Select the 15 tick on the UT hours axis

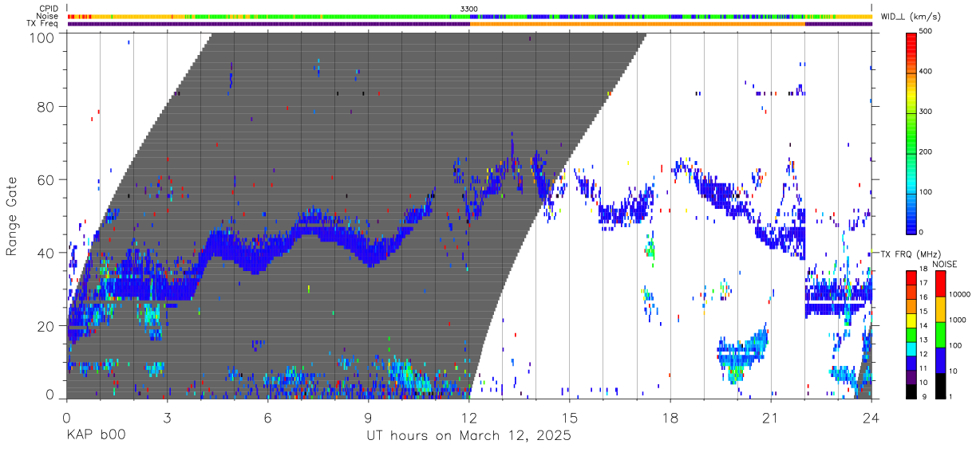[x=570, y=417]
